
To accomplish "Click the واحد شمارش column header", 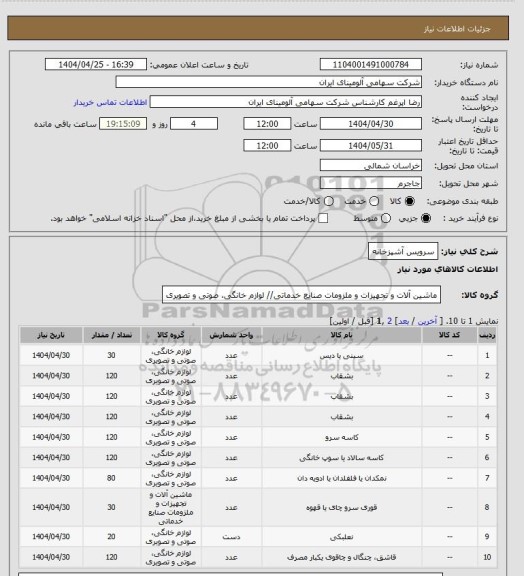I will point(231,335).
